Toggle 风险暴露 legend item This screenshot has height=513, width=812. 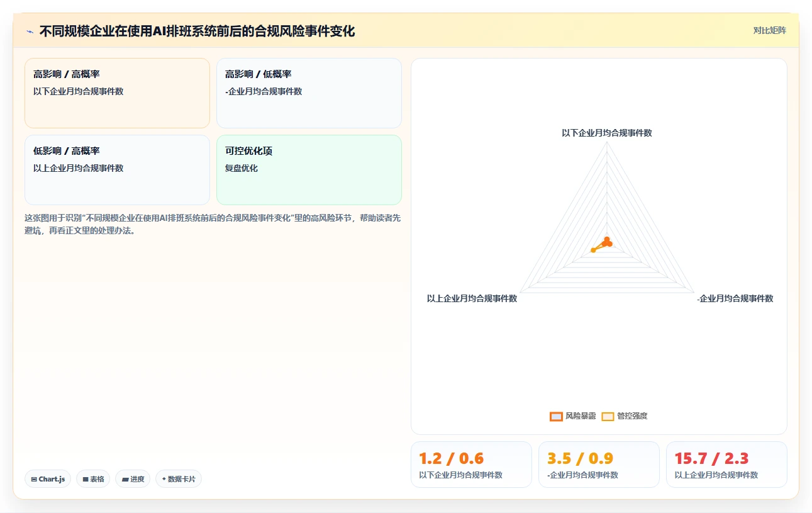click(572, 416)
